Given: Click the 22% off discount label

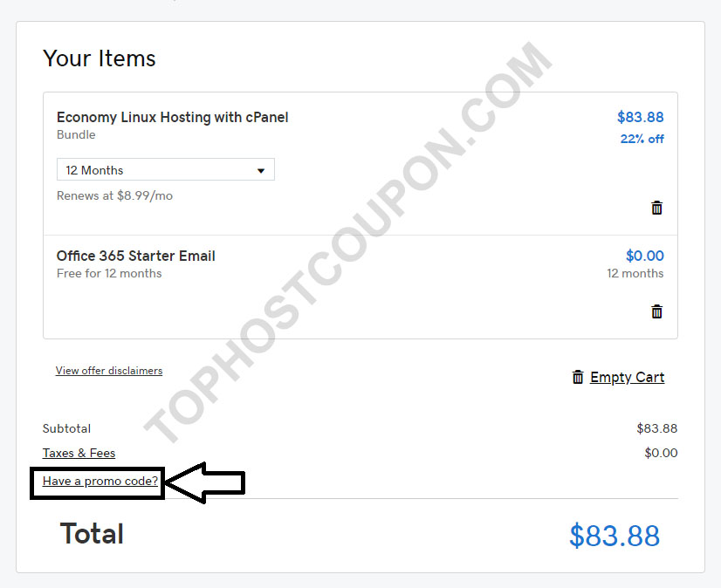Looking at the screenshot, I should (642, 139).
